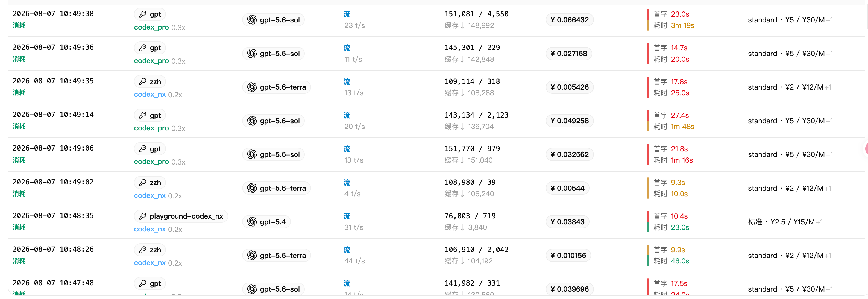This screenshot has height=299, width=868.
Task: Click the ¥ 0.00544 cost badge
Action: [x=567, y=188]
